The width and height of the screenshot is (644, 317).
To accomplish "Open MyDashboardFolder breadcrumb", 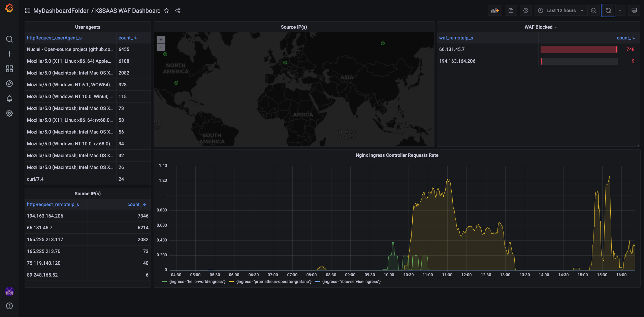I will pos(61,11).
